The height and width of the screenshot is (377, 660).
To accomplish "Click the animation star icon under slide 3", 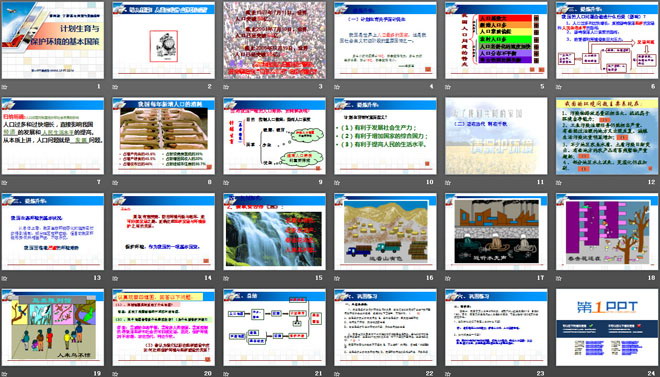I will pyautogui.click(x=226, y=87).
